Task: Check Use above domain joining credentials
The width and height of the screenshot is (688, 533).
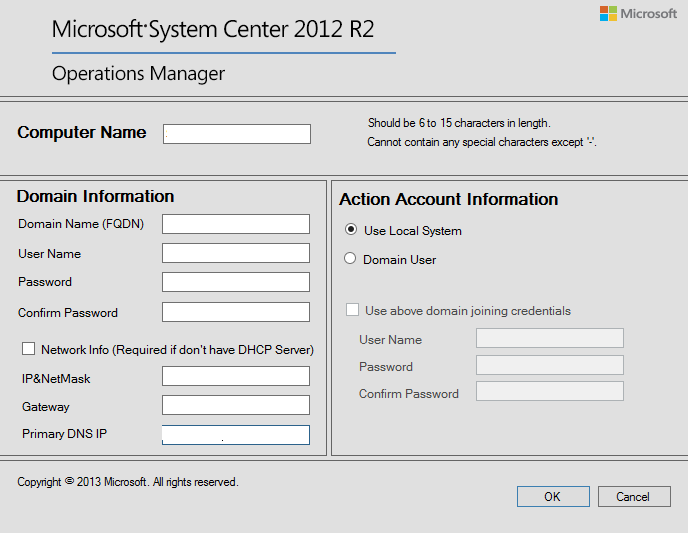Action: tap(352, 311)
